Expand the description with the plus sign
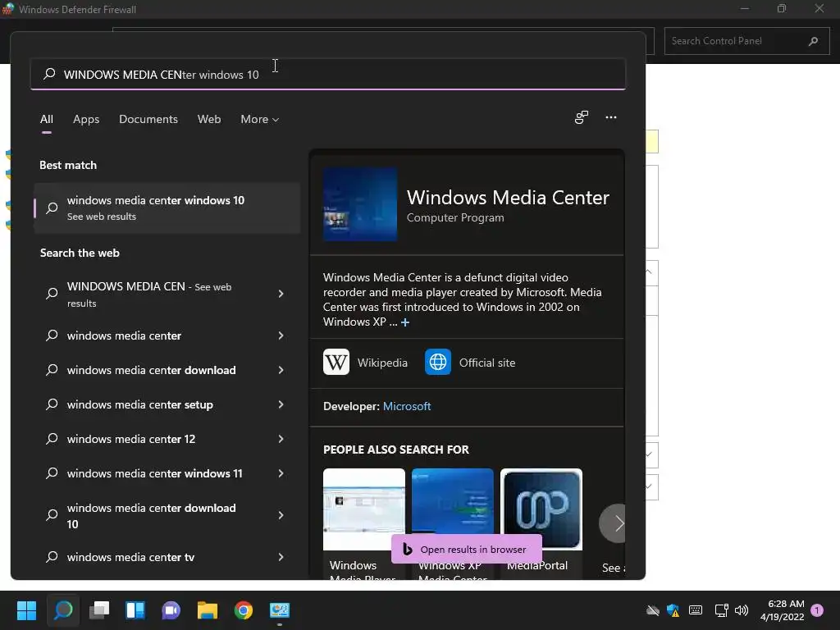The width and height of the screenshot is (840, 630). [x=405, y=322]
